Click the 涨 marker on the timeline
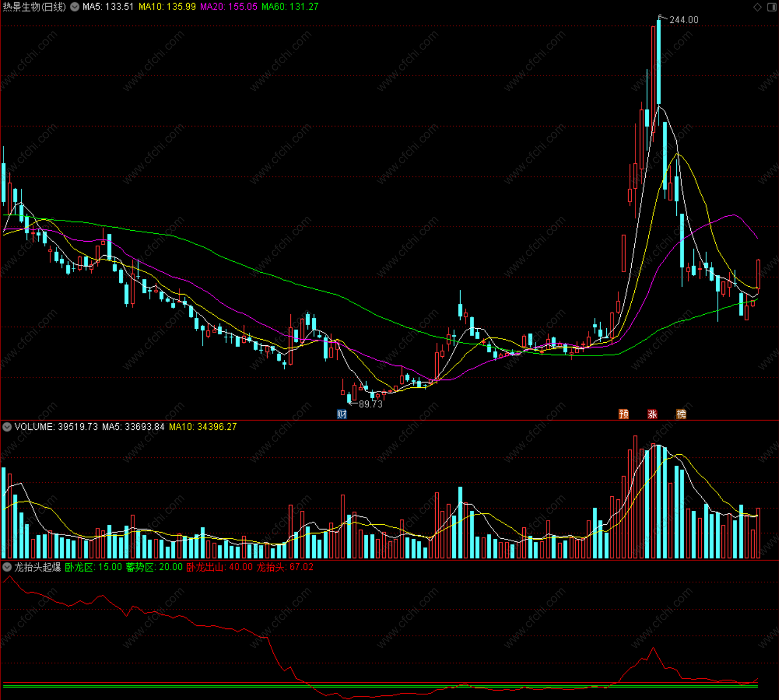This screenshot has width=779, height=700. 652,414
